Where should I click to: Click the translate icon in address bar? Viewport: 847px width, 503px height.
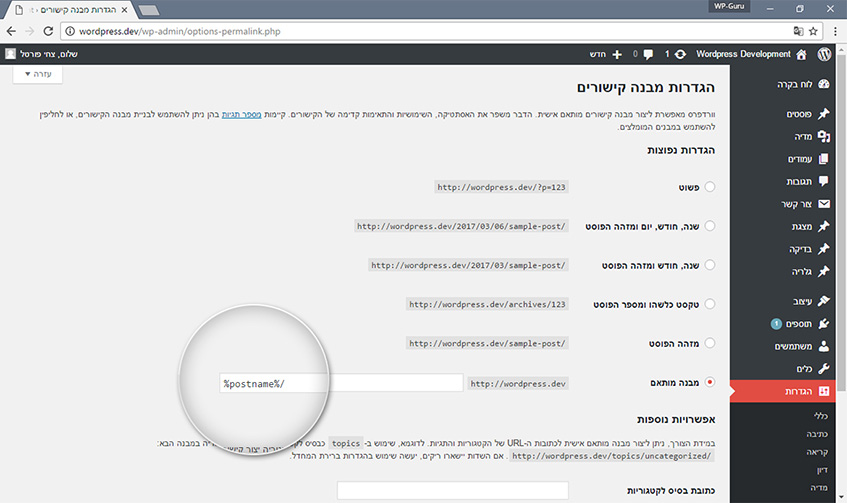pos(798,31)
